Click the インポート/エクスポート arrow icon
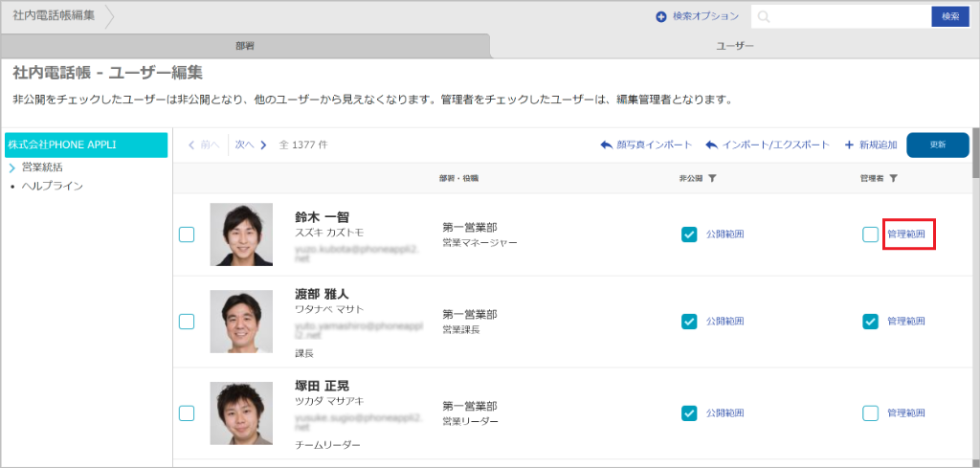Image resolution: width=980 pixels, height=468 pixels. [711, 145]
